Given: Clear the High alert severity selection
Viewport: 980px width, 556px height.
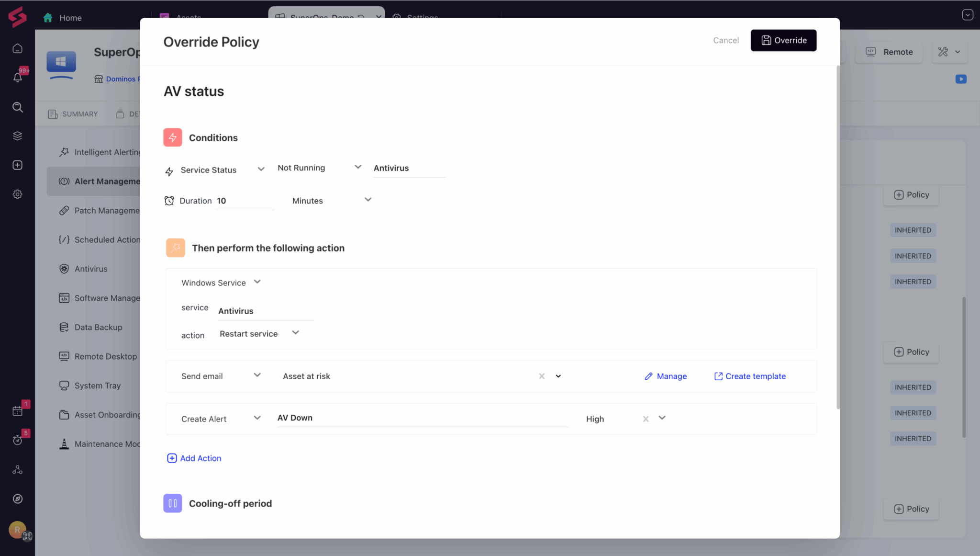Looking at the screenshot, I should click(x=646, y=419).
